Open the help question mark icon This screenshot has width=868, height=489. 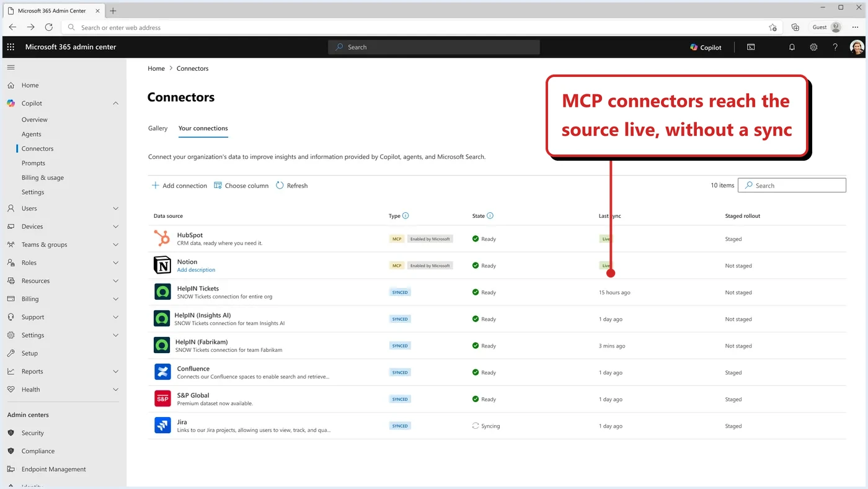coord(835,47)
